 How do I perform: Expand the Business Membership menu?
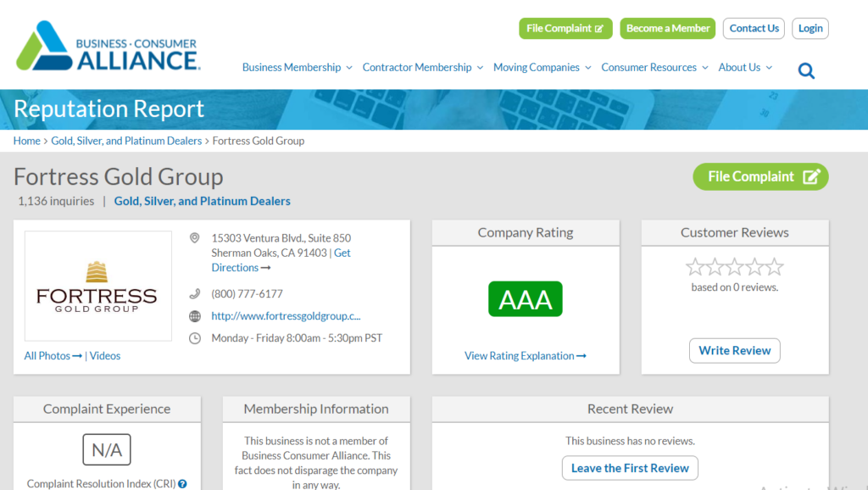tap(298, 68)
